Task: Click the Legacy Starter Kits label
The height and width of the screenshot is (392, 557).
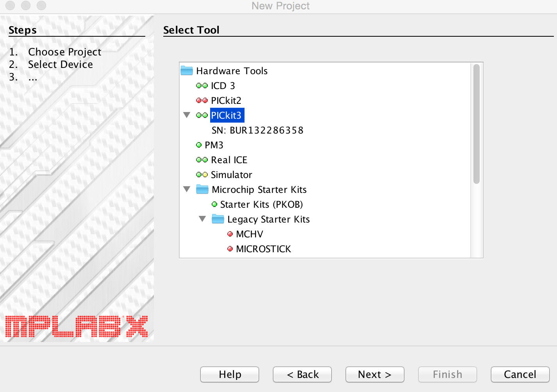Action: click(x=268, y=219)
